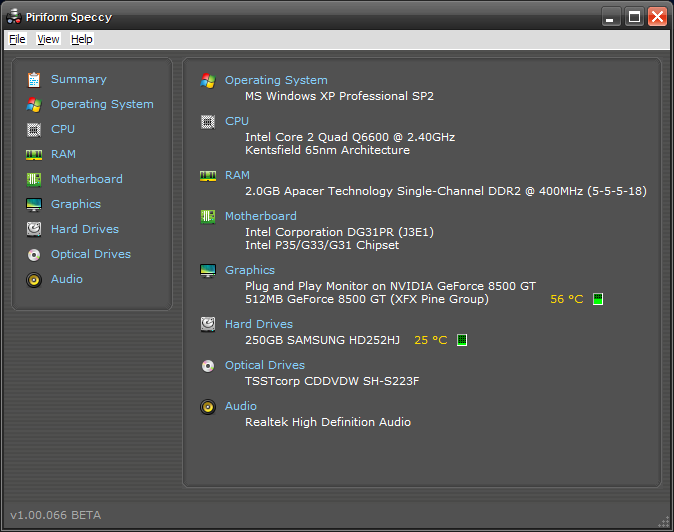
Task: Click the Hard Drives disk icon in sidebar
Action: point(34,229)
